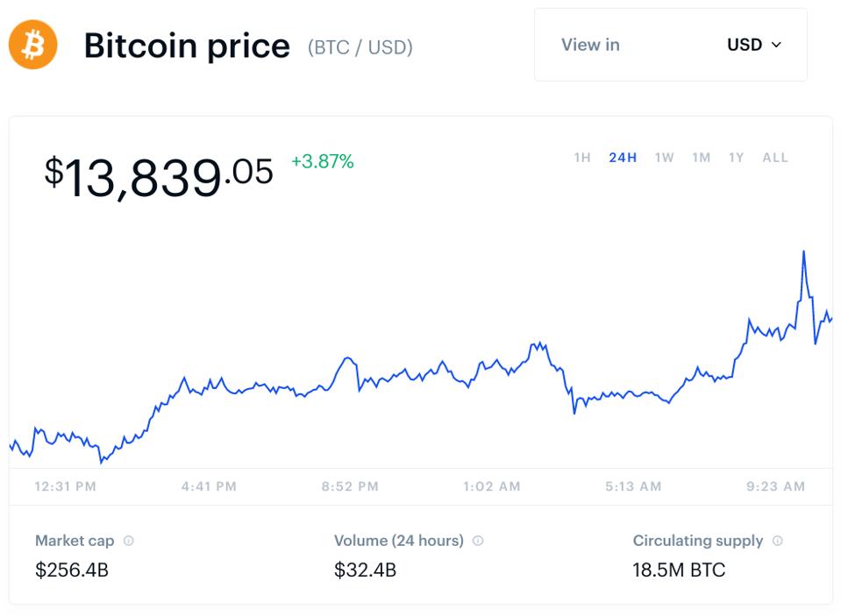Keep the 24H timeframe selected
The height and width of the screenshot is (616, 841).
pos(621,158)
